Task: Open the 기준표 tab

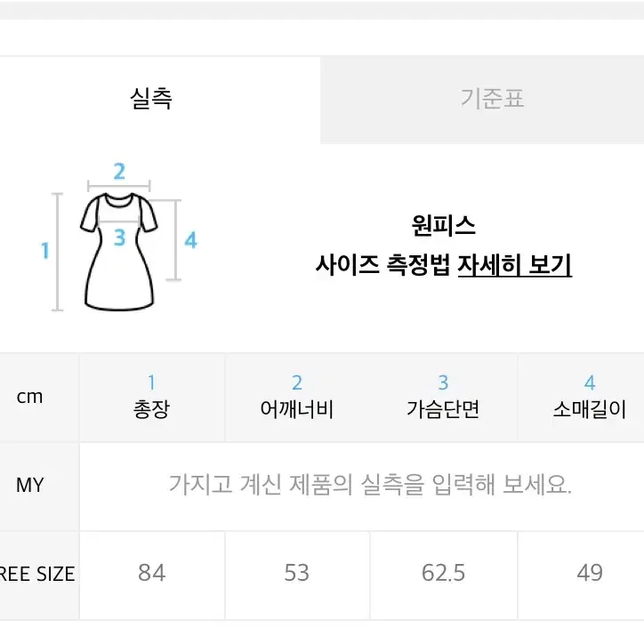Action: click(482, 100)
